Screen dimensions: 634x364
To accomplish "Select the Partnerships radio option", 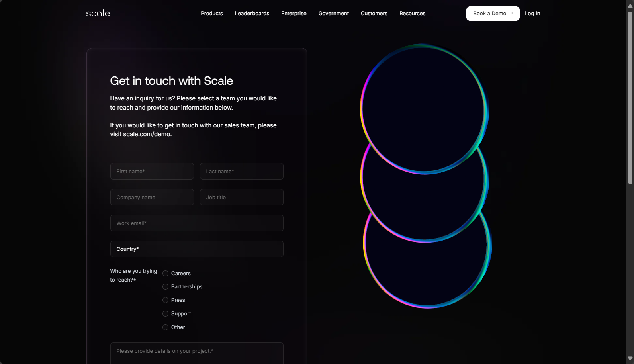I will (166, 287).
